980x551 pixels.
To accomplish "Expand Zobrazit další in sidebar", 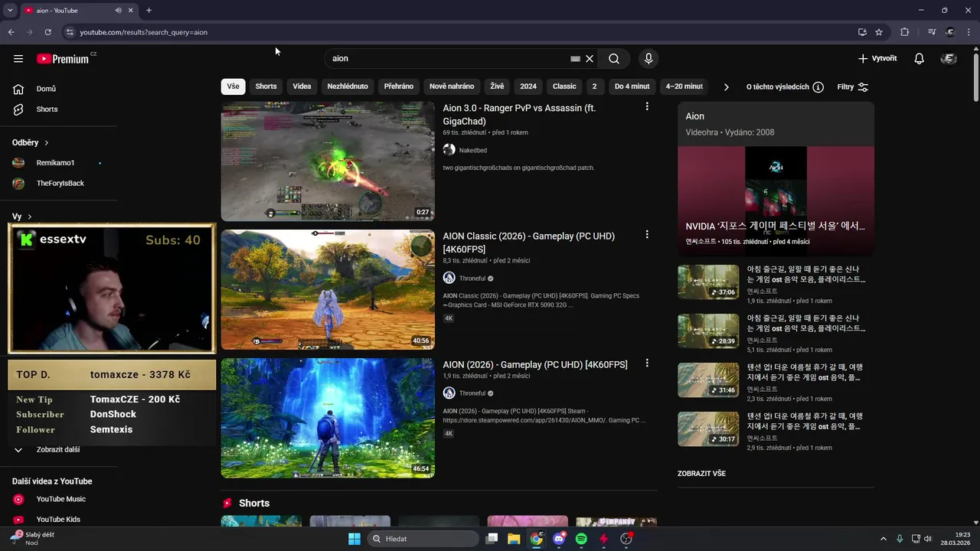I will tap(60, 450).
